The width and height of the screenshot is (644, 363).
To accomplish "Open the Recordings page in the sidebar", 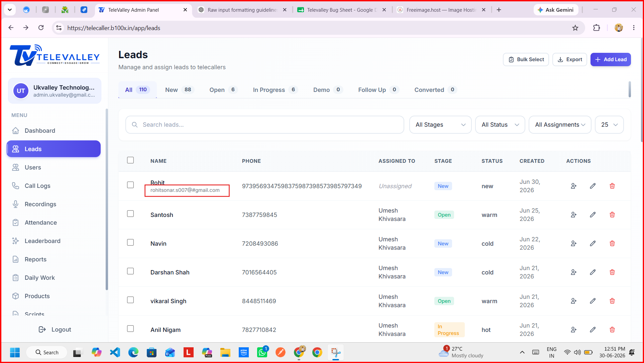I will [40, 204].
